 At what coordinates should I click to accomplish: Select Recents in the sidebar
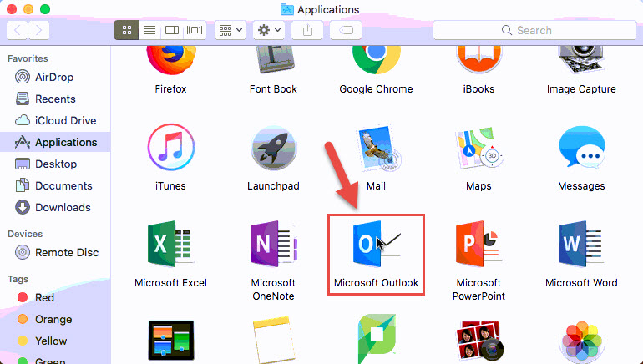click(55, 99)
